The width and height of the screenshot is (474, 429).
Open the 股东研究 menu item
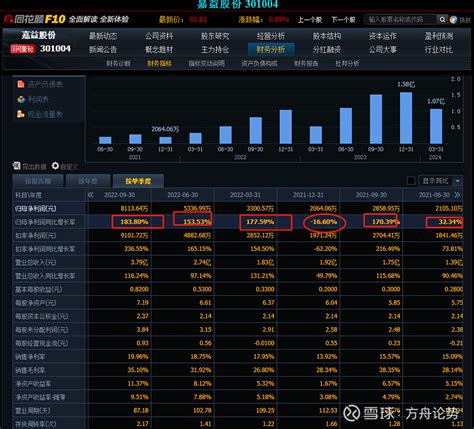pos(215,36)
